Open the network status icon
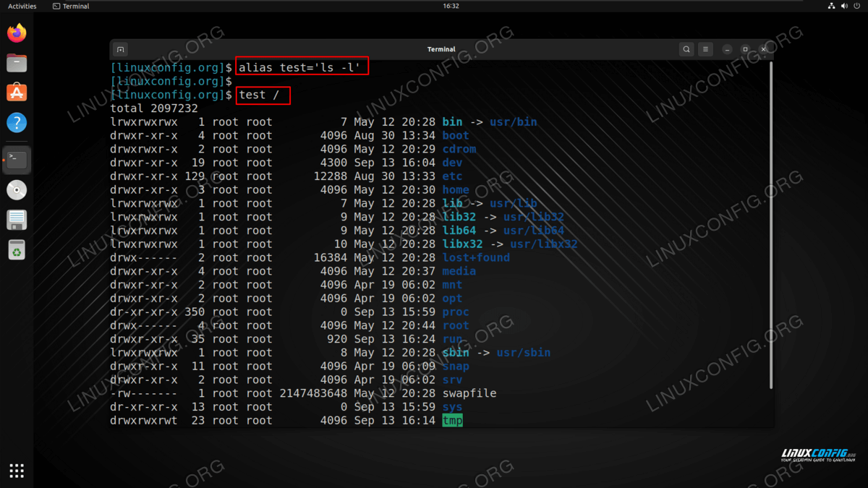Image resolution: width=868 pixels, height=488 pixels. (x=831, y=6)
